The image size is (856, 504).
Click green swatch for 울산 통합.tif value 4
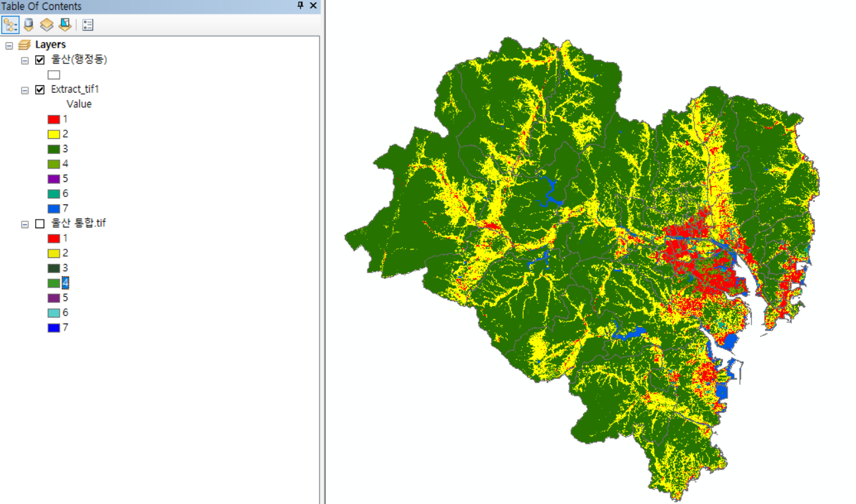coord(54,283)
